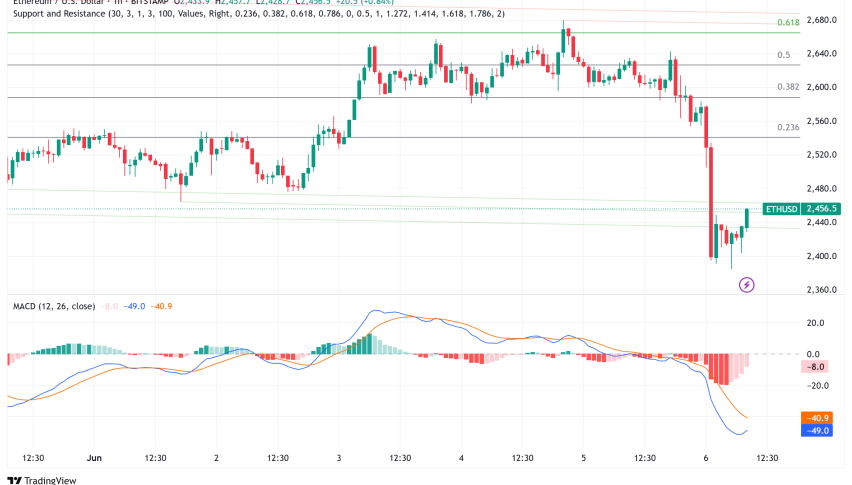Click the ETHUSD 2,456.5 price label
852x485 pixels.
(801, 209)
